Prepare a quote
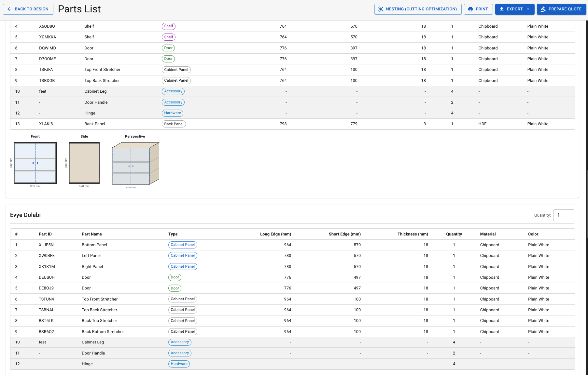The width and height of the screenshot is (588, 375). pyautogui.click(x=561, y=9)
